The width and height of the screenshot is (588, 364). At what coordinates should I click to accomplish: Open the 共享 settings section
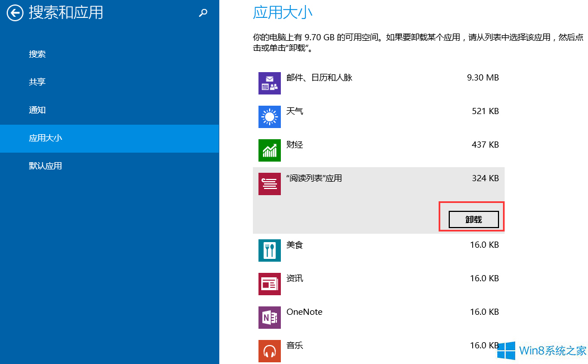point(37,82)
